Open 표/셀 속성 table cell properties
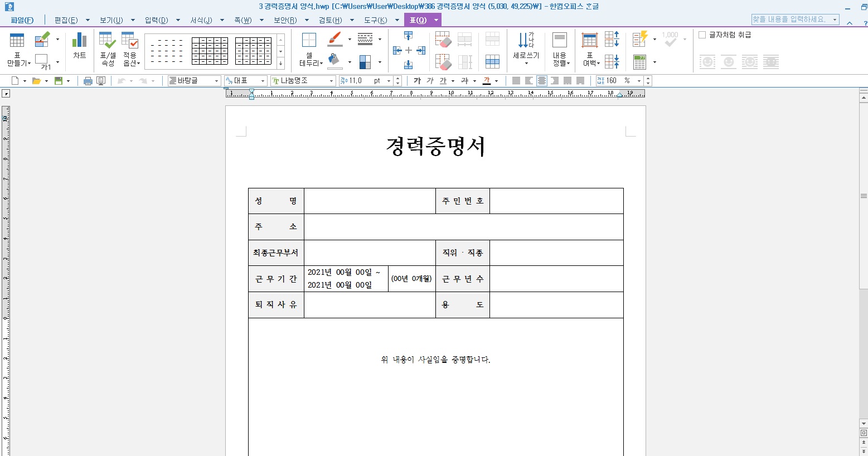Image resolution: width=868 pixels, height=456 pixels. (108, 49)
